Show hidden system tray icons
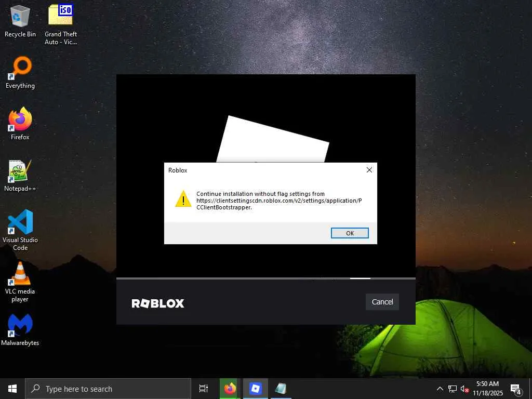The height and width of the screenshot is (399, 532). [440, 389]
